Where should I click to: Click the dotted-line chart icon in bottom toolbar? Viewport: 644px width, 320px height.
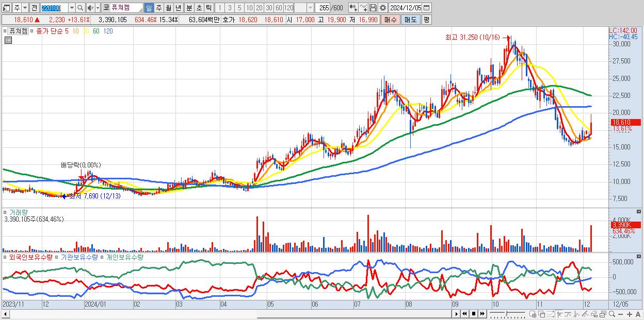pos(550,314)
